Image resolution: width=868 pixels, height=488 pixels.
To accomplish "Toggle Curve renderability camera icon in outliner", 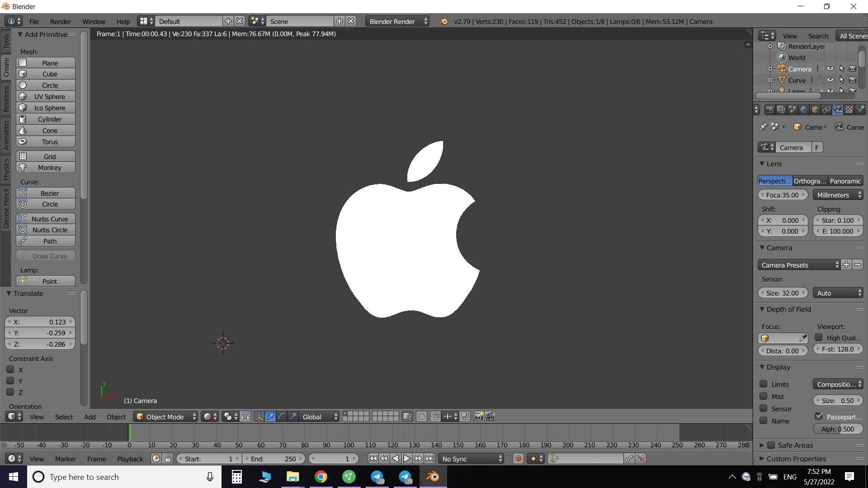I will coord(853,80).
